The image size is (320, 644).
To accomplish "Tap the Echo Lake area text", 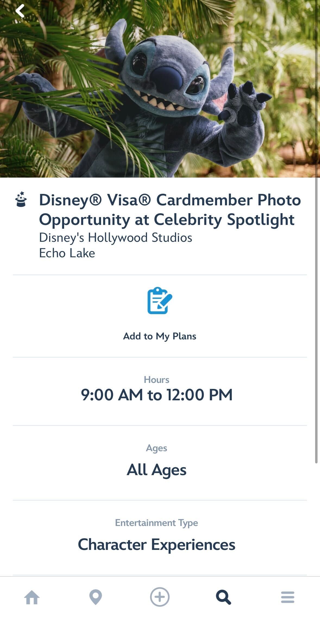I will click(67, 253).
